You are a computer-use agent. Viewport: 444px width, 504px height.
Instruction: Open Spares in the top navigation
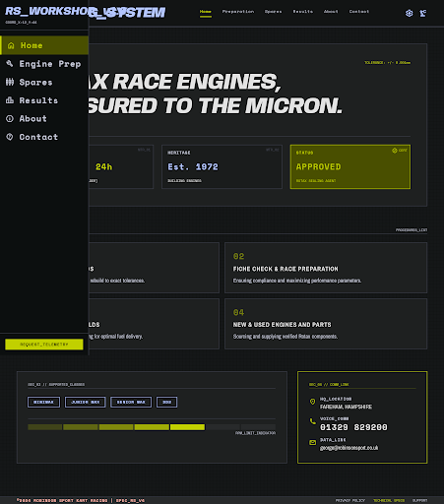[273, 12]
